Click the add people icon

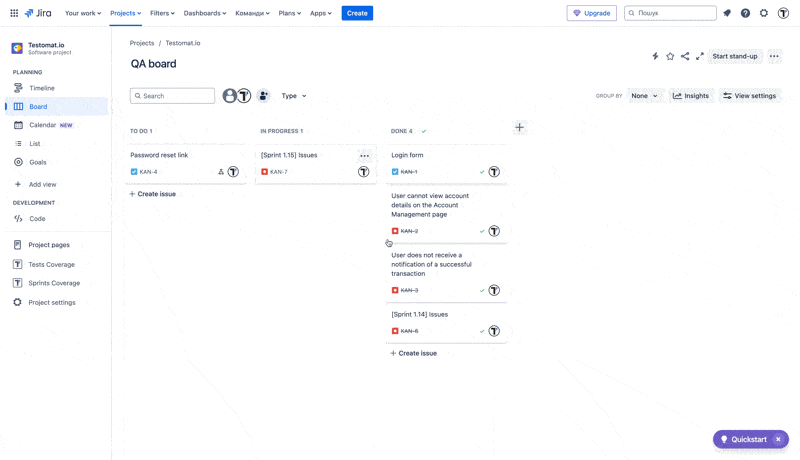263,96
